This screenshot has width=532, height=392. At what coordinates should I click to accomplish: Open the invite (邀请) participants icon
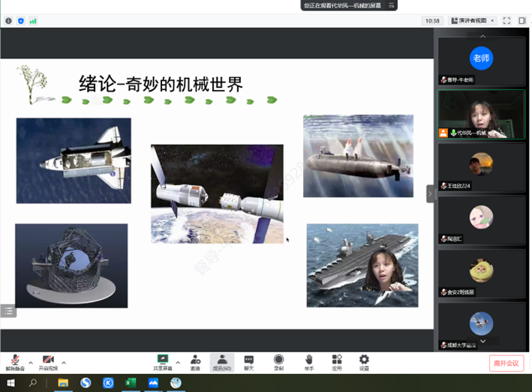click(195, 361)
